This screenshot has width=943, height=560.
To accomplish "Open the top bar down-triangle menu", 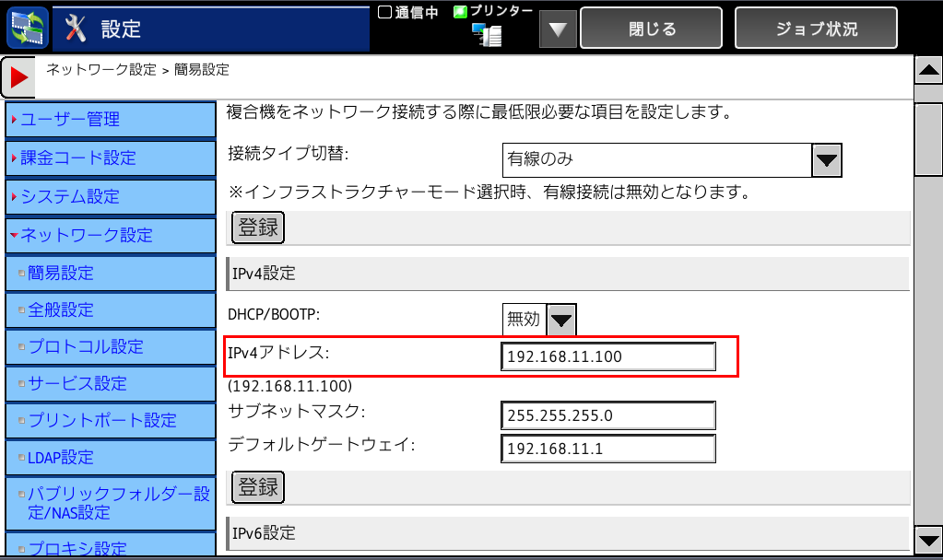I will coord(558,29).
